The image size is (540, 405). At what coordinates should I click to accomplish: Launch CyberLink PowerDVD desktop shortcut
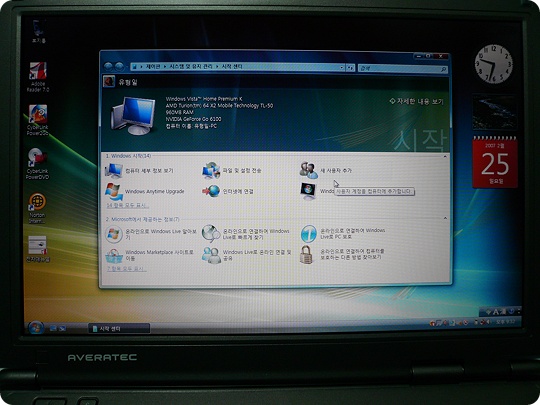pyautogui.click(x=38, y=164)
